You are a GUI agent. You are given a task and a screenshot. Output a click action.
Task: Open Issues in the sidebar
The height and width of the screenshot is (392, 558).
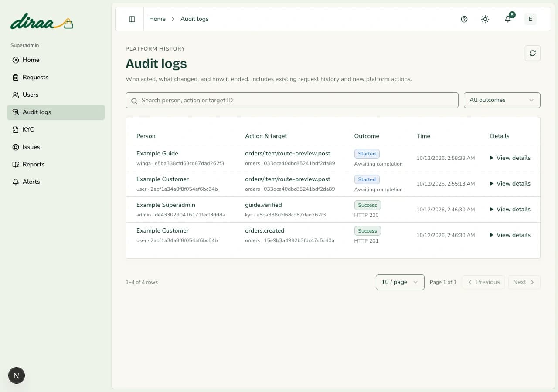pos(56,147)
